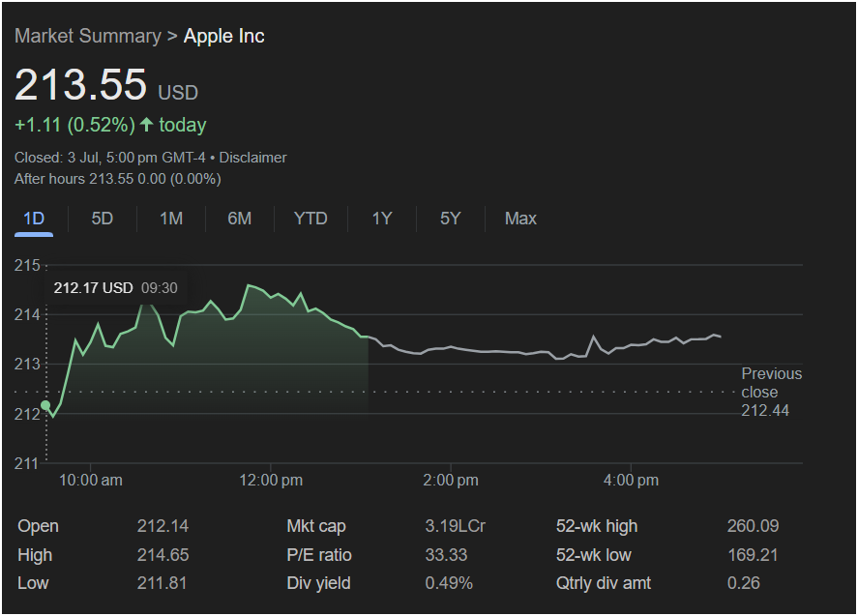
Task: Show the Max history tab
Action: [x=520, y=219]
